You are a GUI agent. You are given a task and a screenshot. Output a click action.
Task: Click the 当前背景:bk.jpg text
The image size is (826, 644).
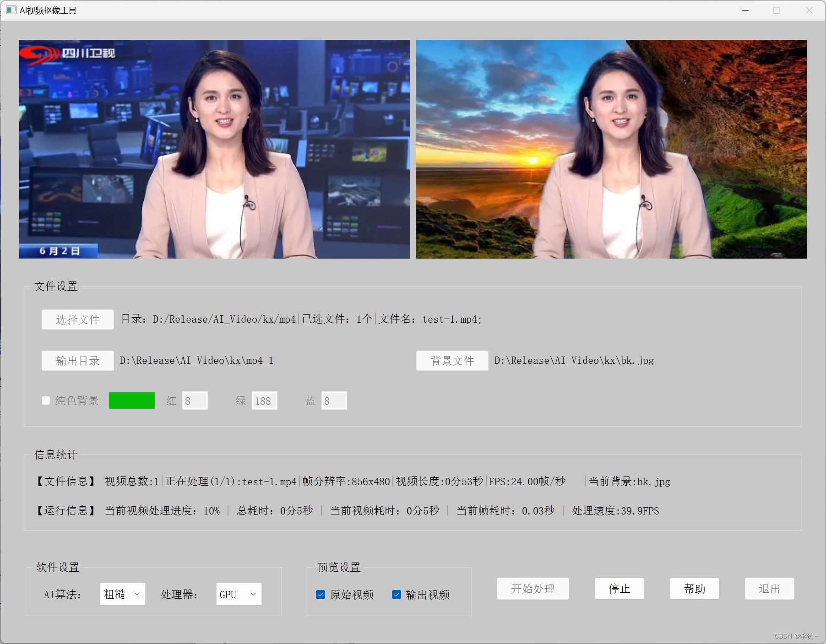click(x=629, y=482)
